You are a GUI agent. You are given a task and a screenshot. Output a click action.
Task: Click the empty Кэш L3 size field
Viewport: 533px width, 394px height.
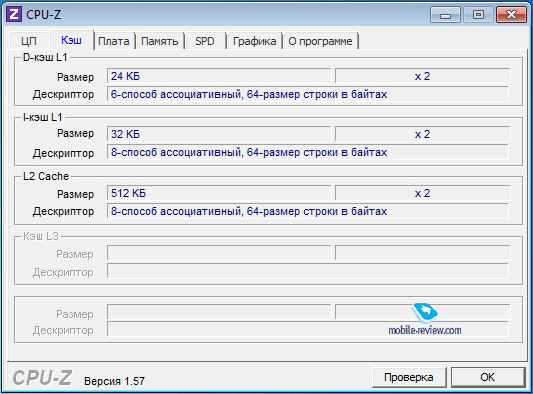pos(219,253)
